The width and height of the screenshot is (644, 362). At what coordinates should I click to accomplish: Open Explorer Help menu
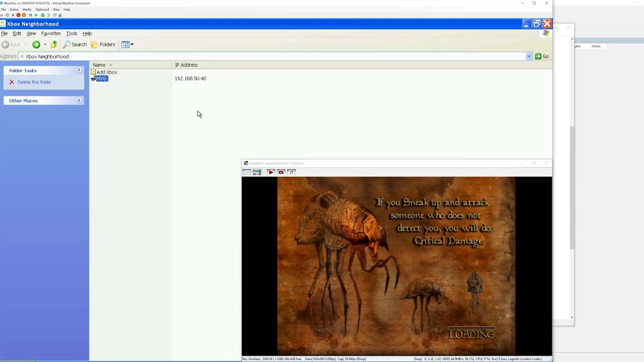[87, 33]
